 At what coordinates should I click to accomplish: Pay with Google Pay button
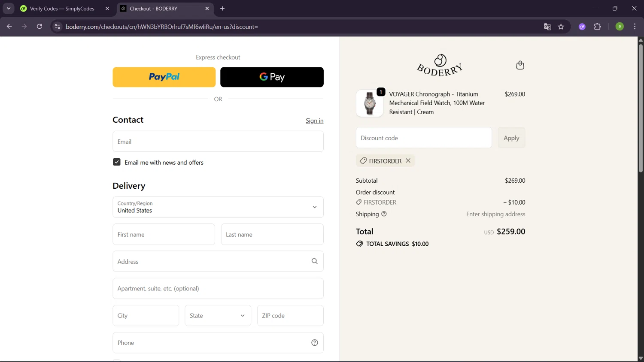pyautogui.click(x=272, y=77)
